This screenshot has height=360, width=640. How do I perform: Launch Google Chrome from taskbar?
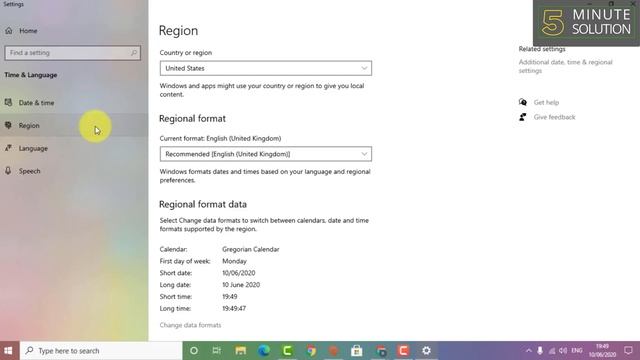pos(311,351)
